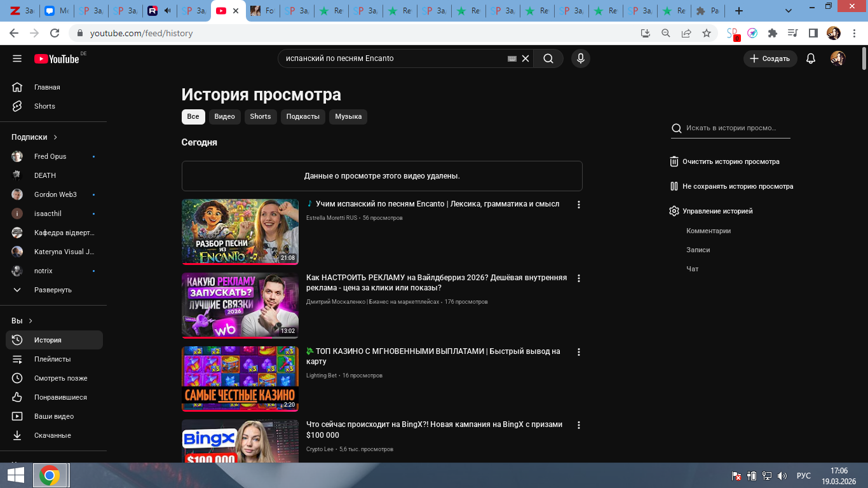This screenshot has width=868, height=488.
Task: Open the YouTube guide hamburger menu
Action: 17,58
